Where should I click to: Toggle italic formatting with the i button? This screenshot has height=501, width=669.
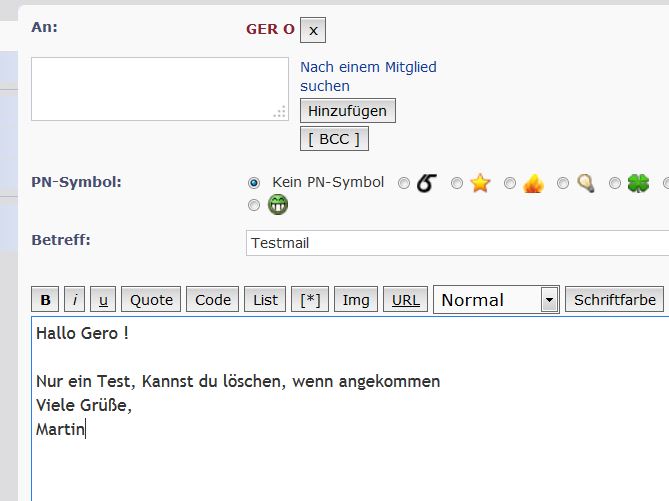coord(75,300)
